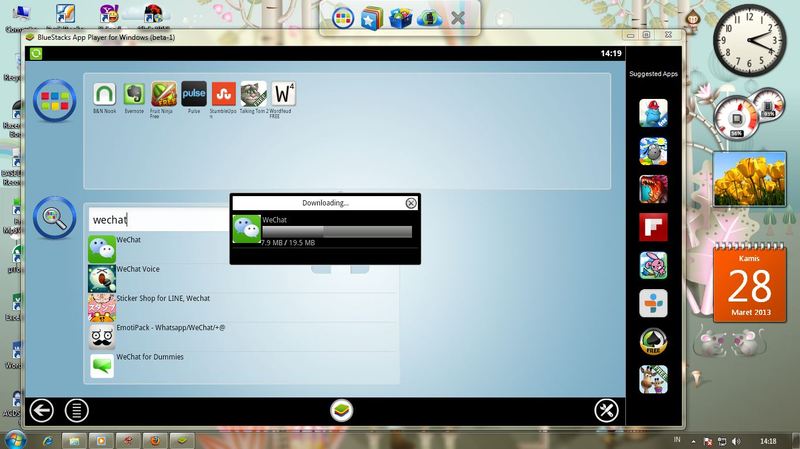Open the StumbleUpon app

pyautogui.click(x=223, y=94)
